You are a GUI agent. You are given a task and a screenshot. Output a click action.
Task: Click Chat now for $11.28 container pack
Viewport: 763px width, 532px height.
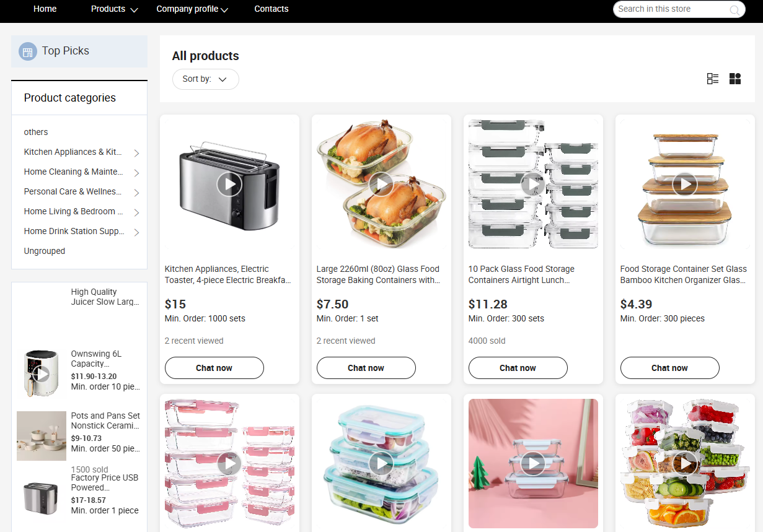point(518,368)
